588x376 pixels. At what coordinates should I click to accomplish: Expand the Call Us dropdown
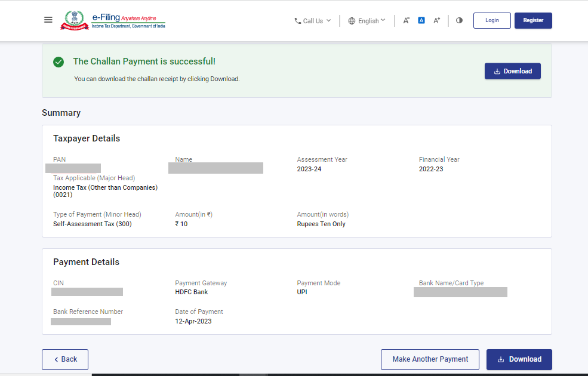point(312,21)
